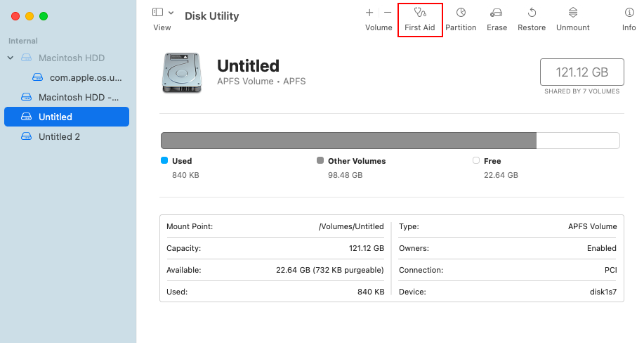Click the Erase toolbar icon

[x=496, y=13]
